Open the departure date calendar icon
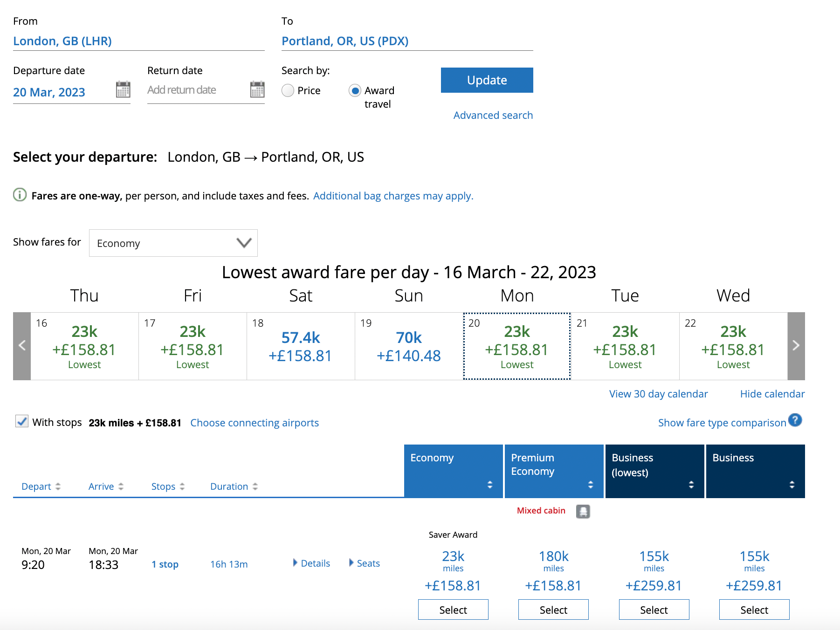Viewport: 840px width, 630px height. [123, 89]
